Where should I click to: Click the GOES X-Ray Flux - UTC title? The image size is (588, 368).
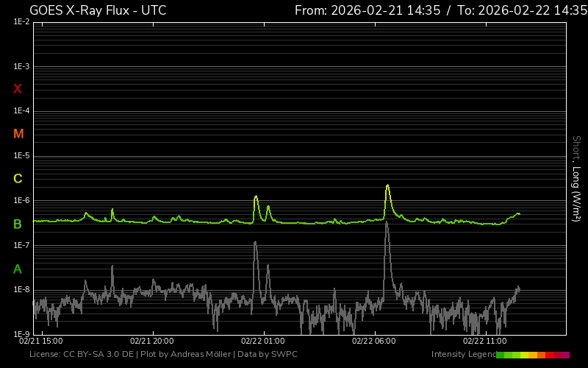click(x=98, y=10)
